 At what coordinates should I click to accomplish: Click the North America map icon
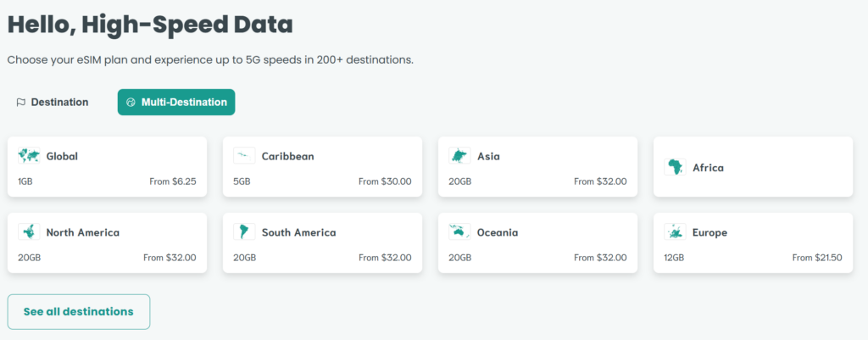point(29,232)
